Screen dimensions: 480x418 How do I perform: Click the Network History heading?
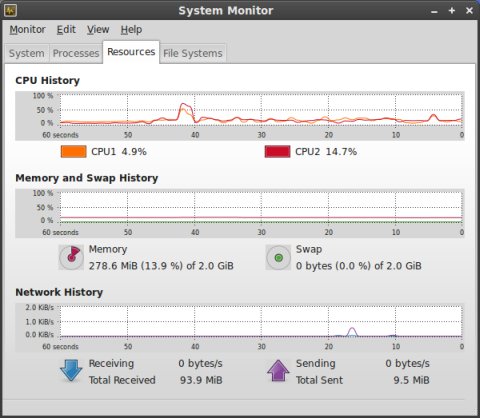tap(59, 292)
